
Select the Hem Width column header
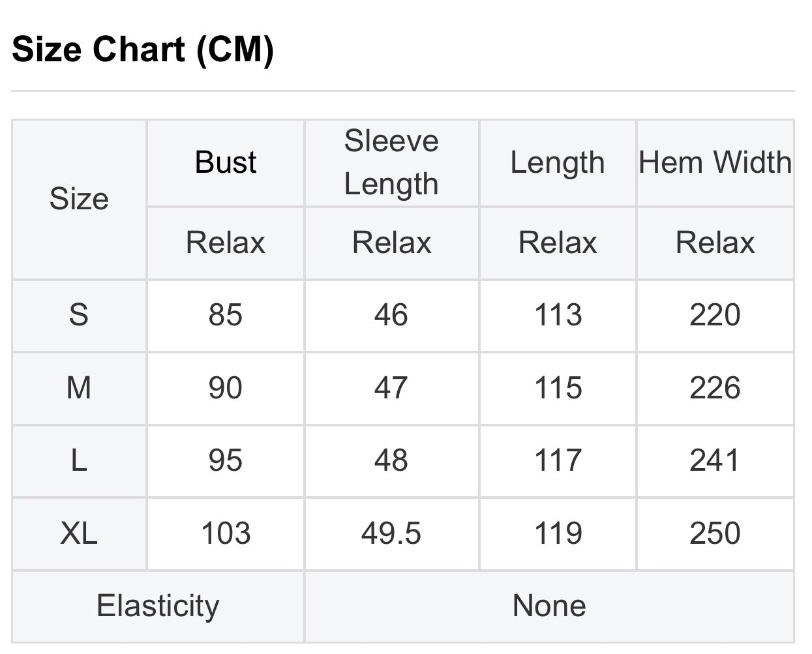click(x=715, y=162)
